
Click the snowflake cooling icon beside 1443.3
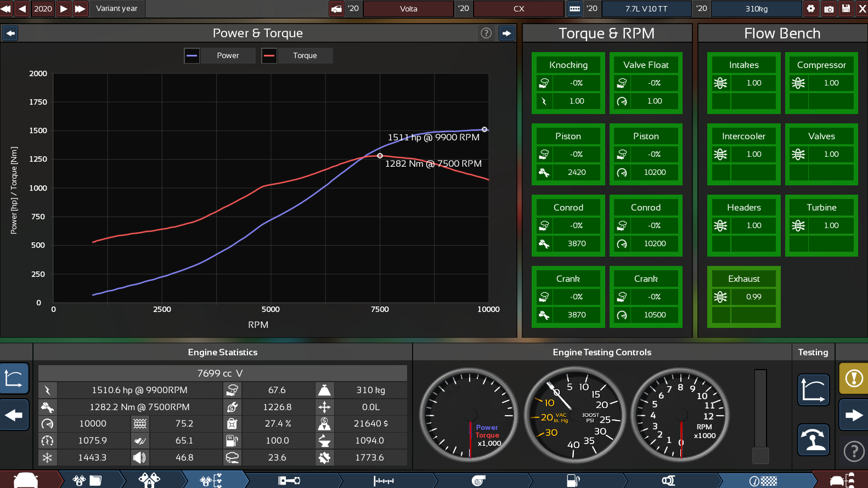pyautogui.click(x=47, y=457)
